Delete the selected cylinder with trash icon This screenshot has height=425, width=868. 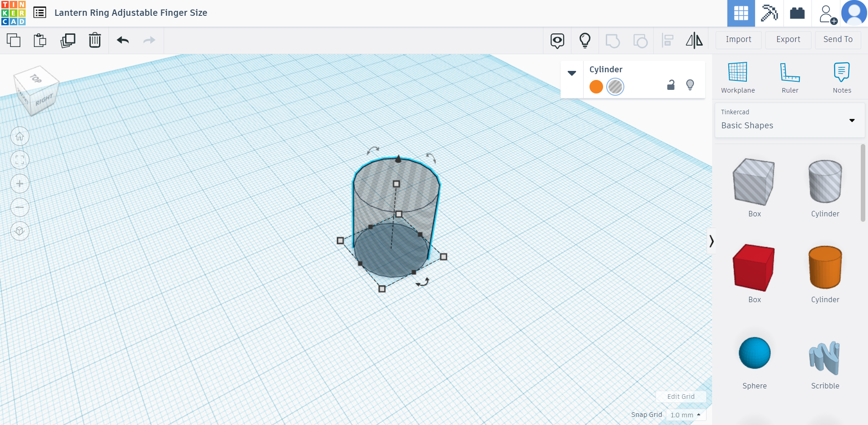click(x=95, y=40)
